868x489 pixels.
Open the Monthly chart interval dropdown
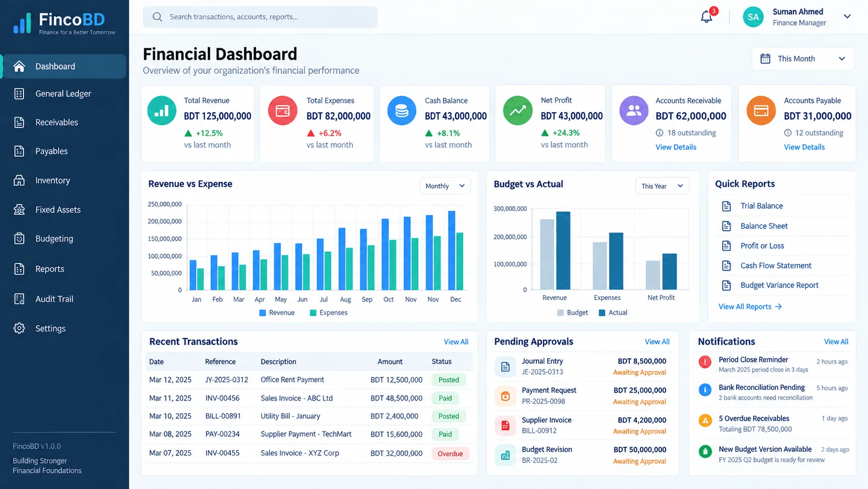tap(445, 186)
